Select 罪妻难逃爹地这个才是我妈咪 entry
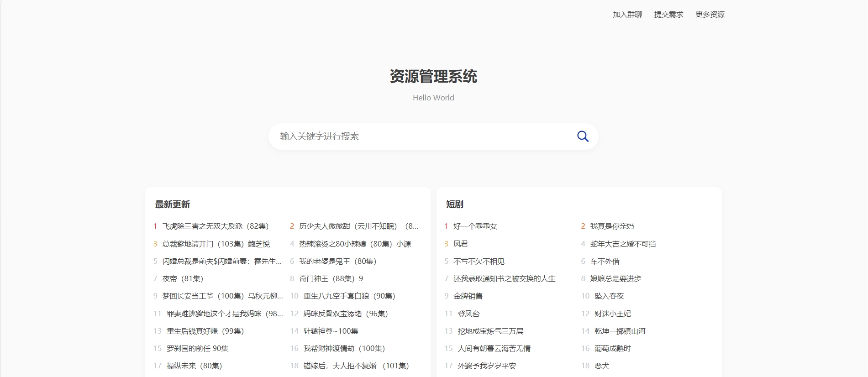This screenshot has height=377, width=868. [225, 314]
